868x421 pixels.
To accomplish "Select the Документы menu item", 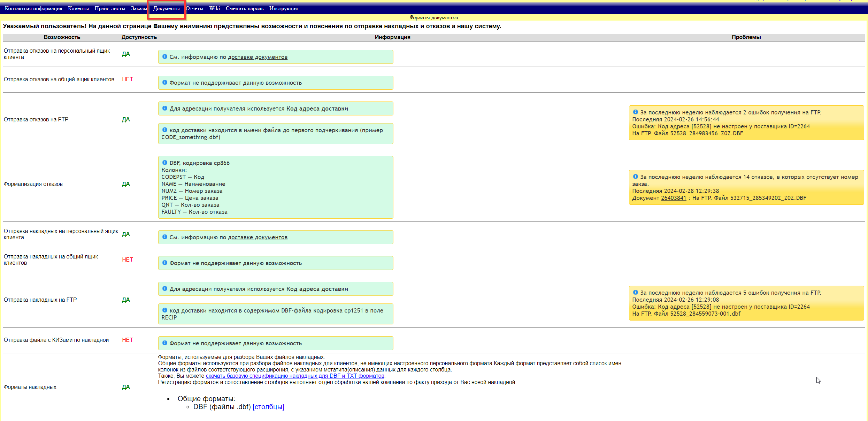I will (x=167, y=8).
